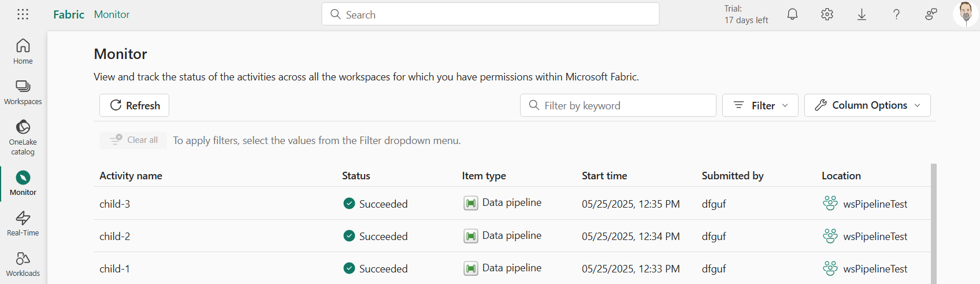Click the top Search box

coord(490,14)
